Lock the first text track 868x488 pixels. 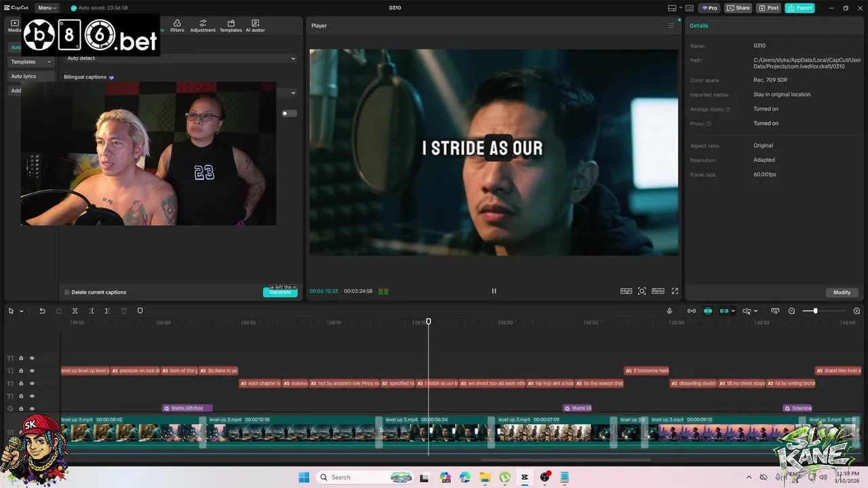coord(21,358)
